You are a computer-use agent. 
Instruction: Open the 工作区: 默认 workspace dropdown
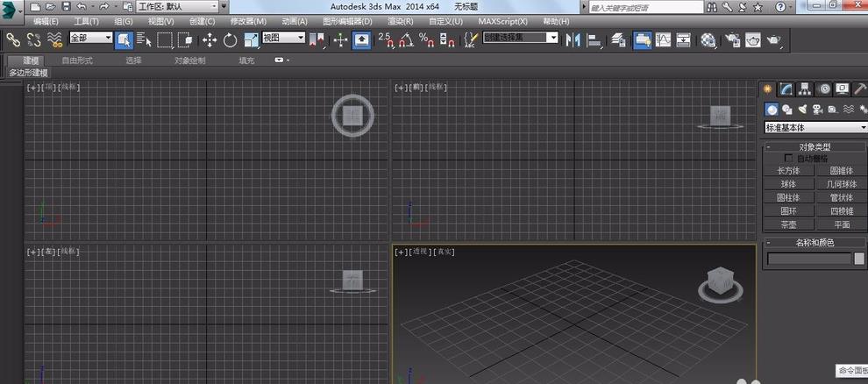[177, 7]
